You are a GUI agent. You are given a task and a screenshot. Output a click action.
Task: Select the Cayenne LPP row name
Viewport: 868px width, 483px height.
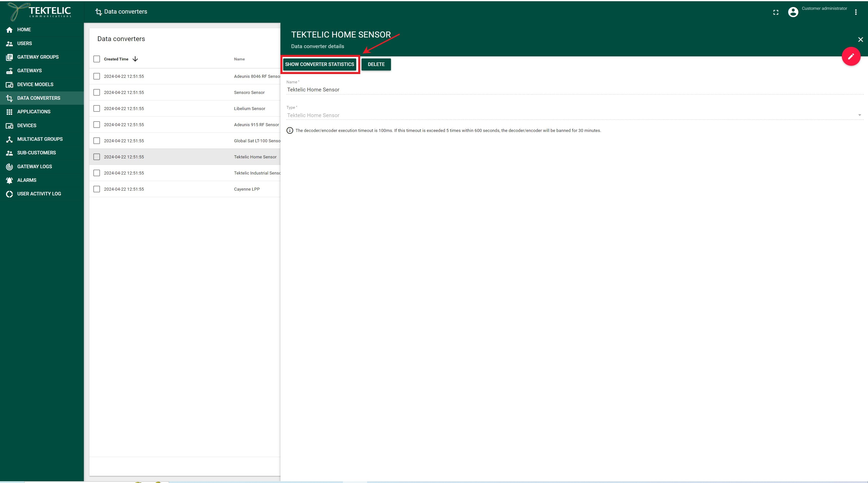247,189
